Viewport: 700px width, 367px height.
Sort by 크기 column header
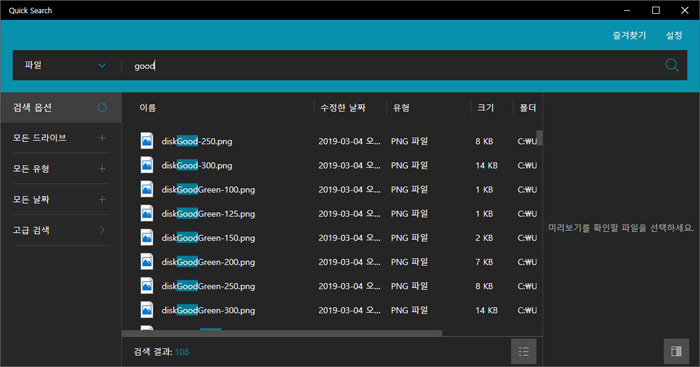485,108
